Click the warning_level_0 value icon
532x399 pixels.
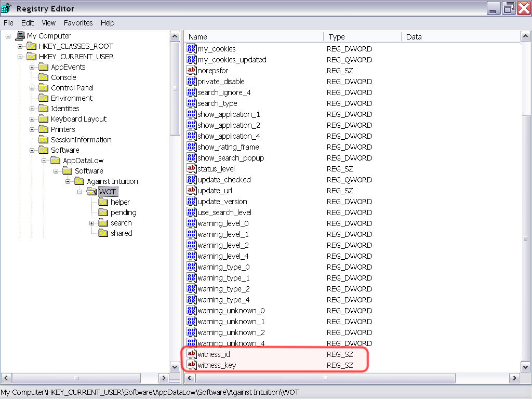click(x=191, y=223)
